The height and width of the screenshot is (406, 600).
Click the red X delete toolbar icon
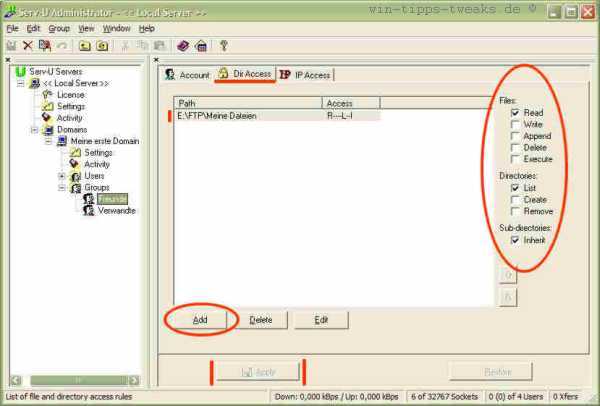(28, 46)
